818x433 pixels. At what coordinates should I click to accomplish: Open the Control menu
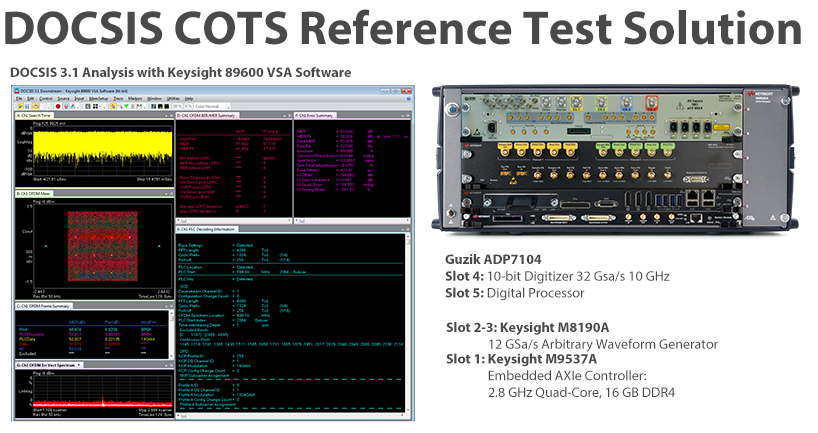pos(46,99)
